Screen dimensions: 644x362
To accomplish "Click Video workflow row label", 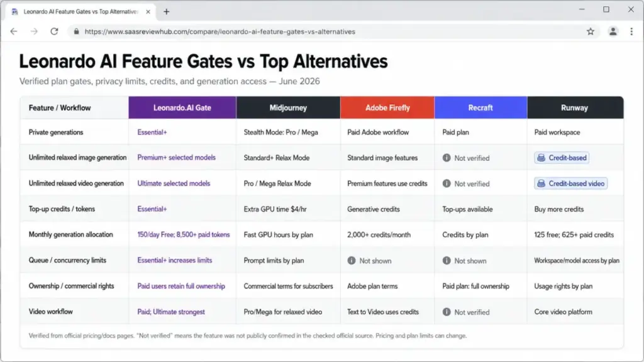I will [x=50, y=312].
